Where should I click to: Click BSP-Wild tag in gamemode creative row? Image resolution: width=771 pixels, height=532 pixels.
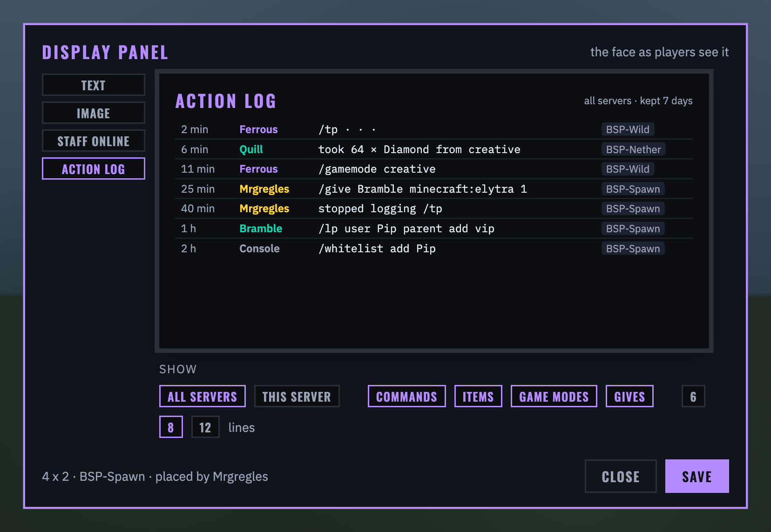pyautogui.click(x=628, y=169)
